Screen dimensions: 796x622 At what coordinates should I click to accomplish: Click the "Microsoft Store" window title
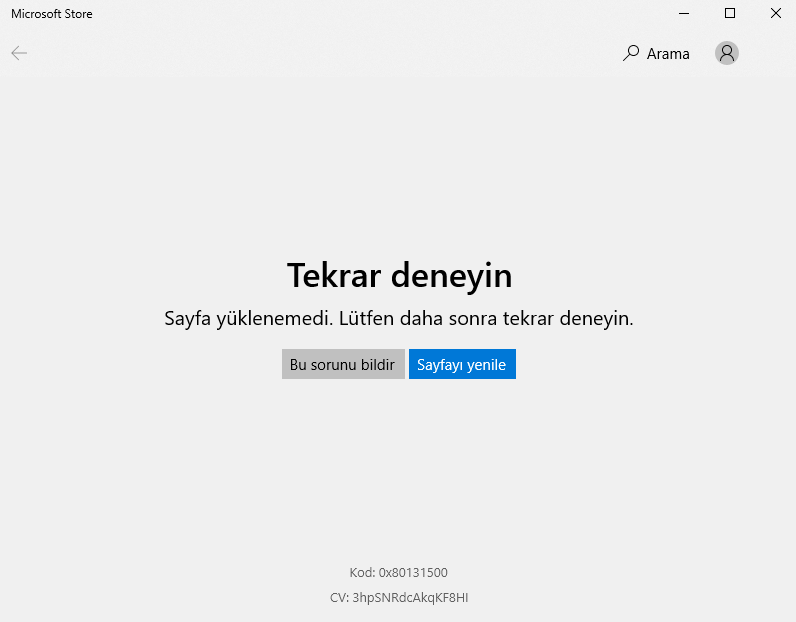pyautogui.click(x=52, y=14)
